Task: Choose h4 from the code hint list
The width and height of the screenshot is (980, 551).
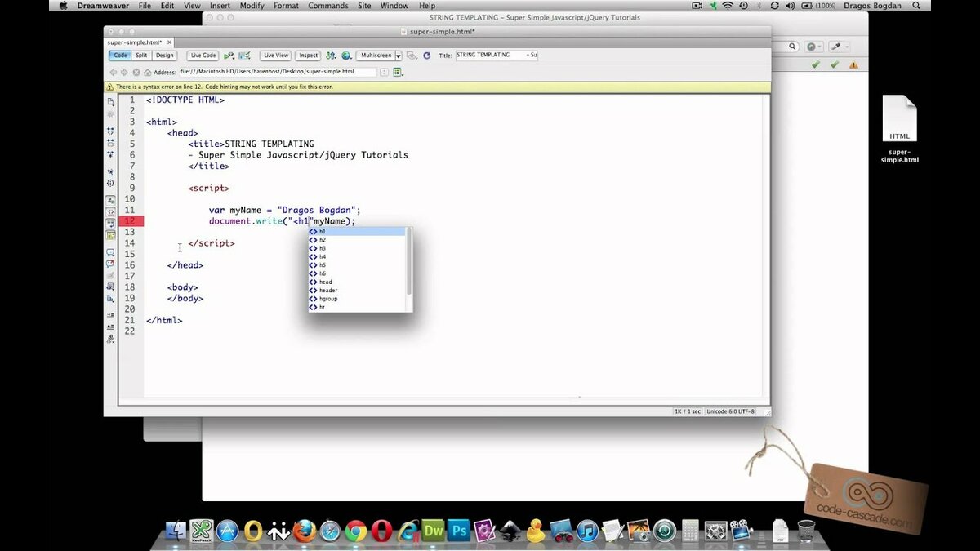Action: 356,256
